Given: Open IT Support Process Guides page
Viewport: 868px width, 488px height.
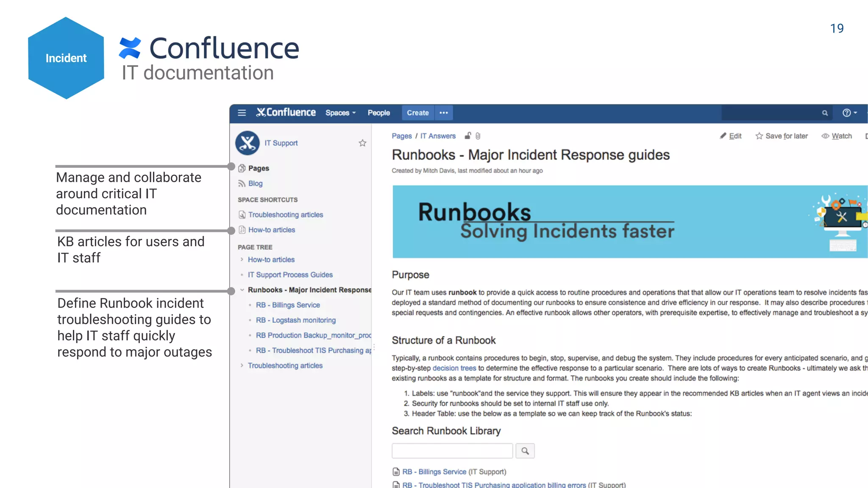Looking at the screenshot, I should 290,275.
